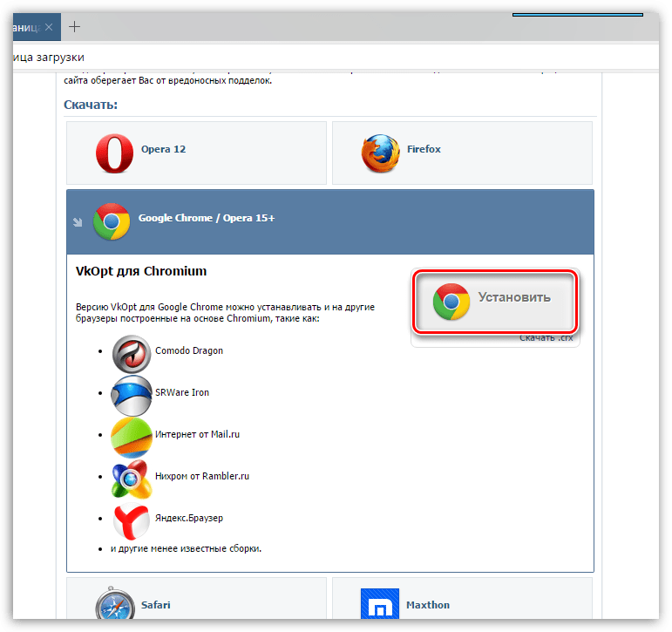This screenshot has height=632, width=672.
Task: Close the current browser tab
Action: (49, 27)
